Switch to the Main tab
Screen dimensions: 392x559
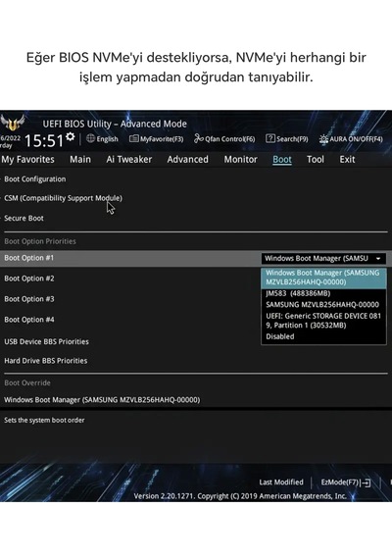[x=80, y=159]
